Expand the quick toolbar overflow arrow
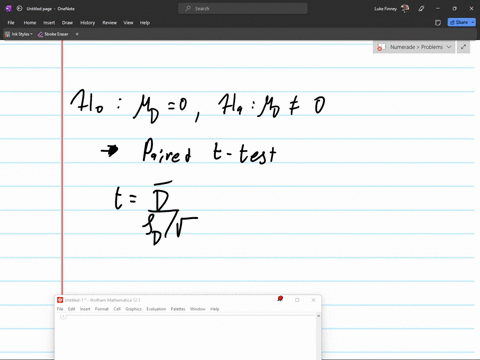 [77, 34]
